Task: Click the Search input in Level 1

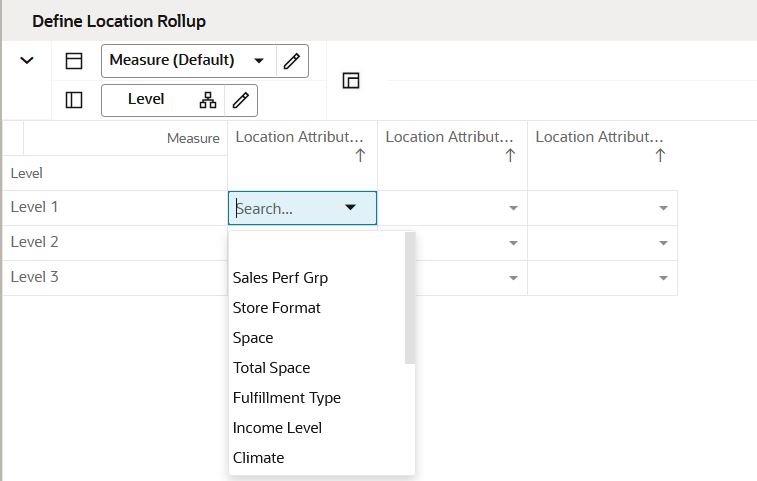Action: tap(285, 209)
